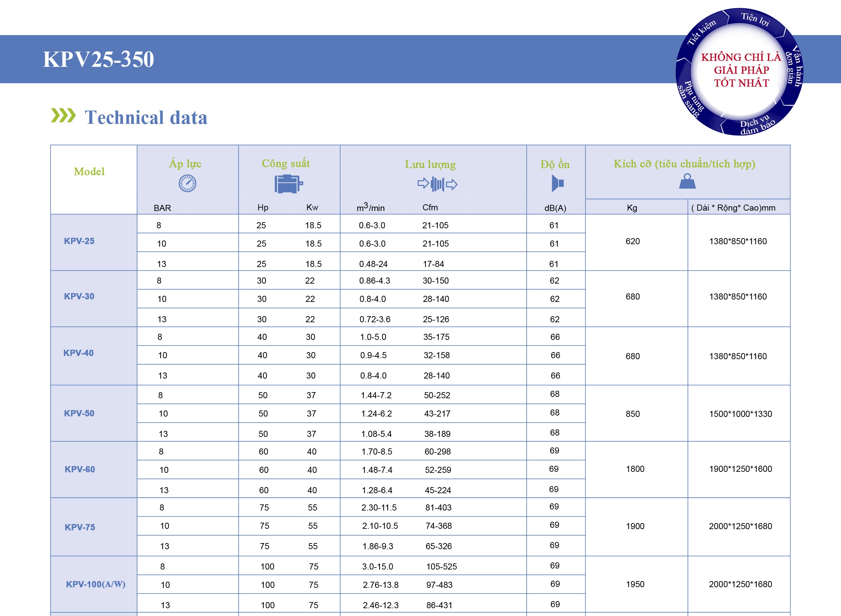Click the Kg column subheader
The image size is (841, 616).
tap(632, 208)
